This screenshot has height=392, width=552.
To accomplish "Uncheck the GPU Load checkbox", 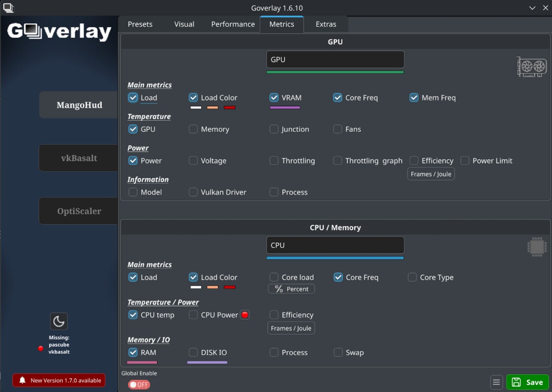I will (133, 98).
